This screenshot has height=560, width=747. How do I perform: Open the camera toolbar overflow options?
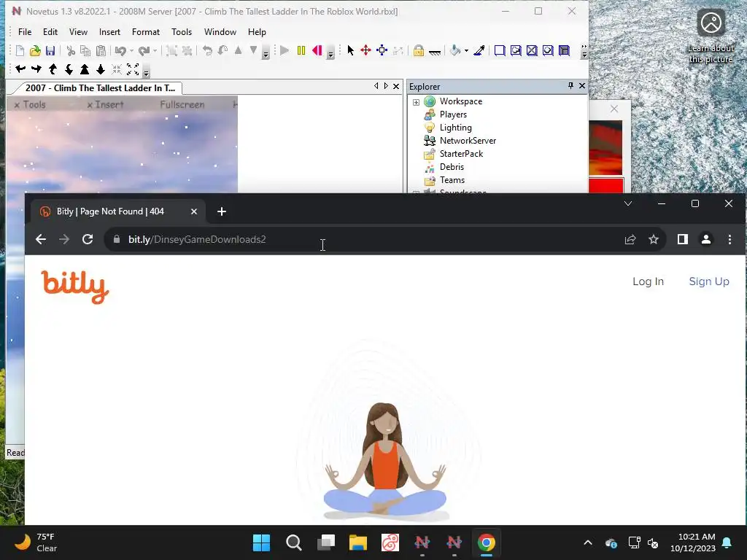point(146,71)
